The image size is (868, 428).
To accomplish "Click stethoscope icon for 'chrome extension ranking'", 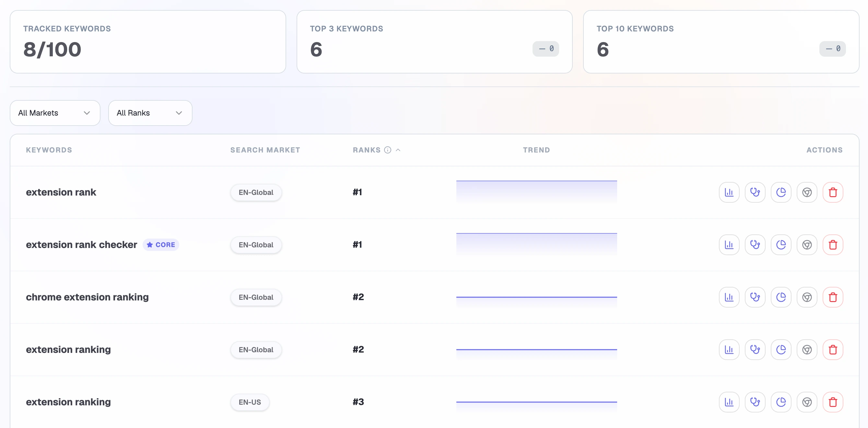I will tap(755, 297).
